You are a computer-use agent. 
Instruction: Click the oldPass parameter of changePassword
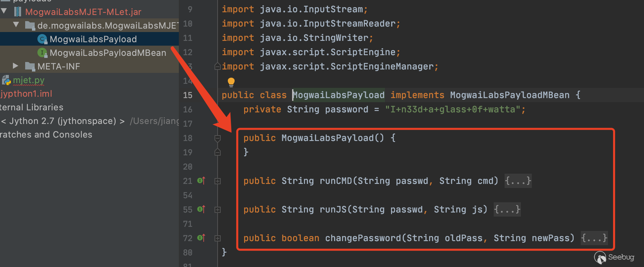point(464,238)
